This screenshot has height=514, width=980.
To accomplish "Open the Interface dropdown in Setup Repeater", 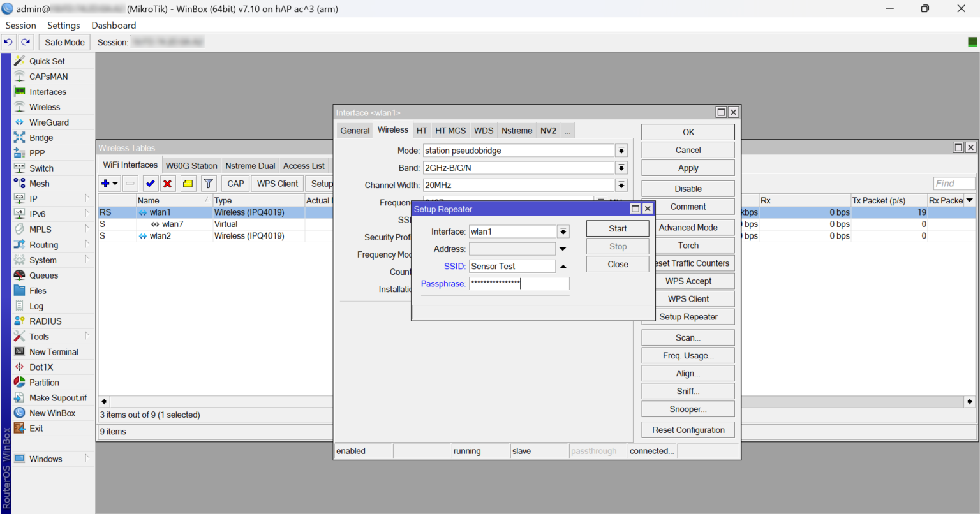I will click(563, 231).
